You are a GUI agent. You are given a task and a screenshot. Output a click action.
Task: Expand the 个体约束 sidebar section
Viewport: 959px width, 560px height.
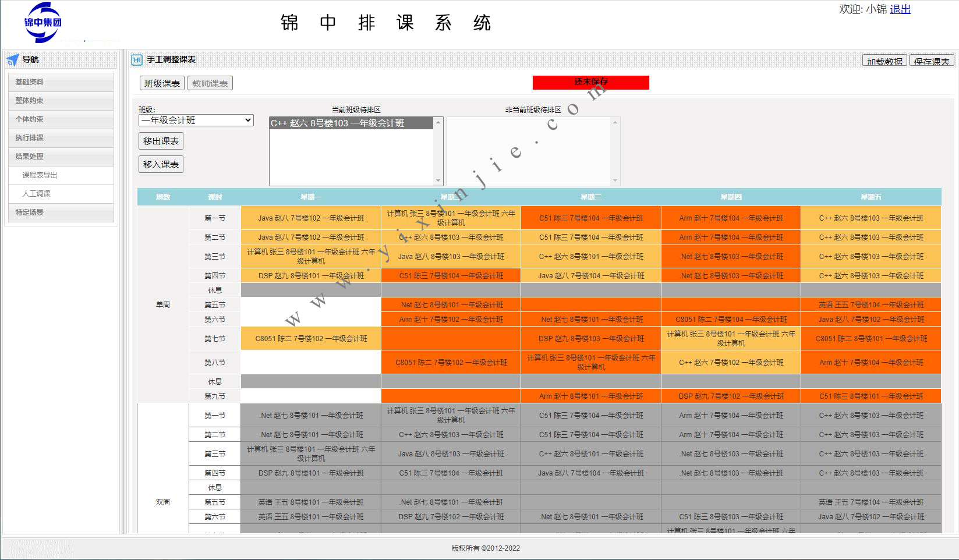click(x=61, y=119)
